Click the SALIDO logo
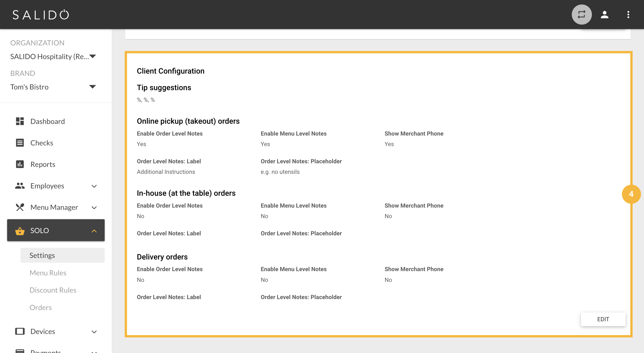 click(x=41, y=15)
